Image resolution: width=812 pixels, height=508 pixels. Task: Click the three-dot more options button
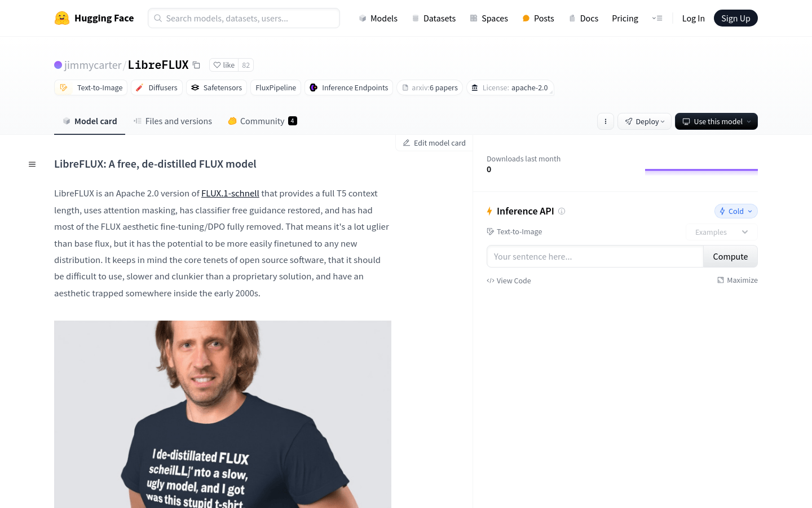point(606,121)
